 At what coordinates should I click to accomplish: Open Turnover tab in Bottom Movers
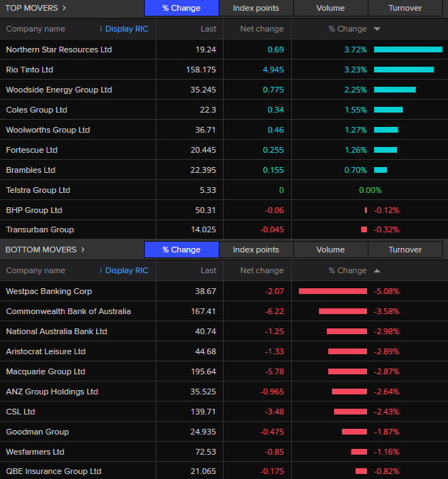click(x=405, y=250)
